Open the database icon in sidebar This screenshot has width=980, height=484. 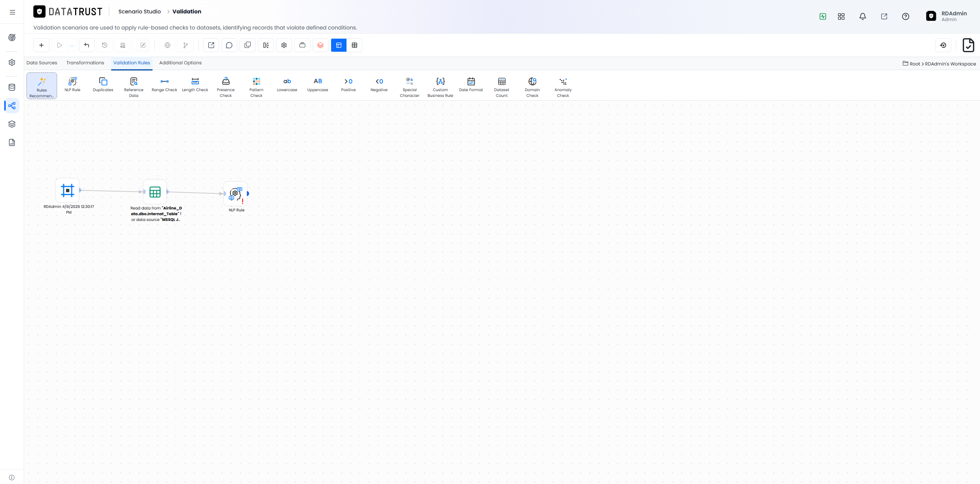[12, 87]
